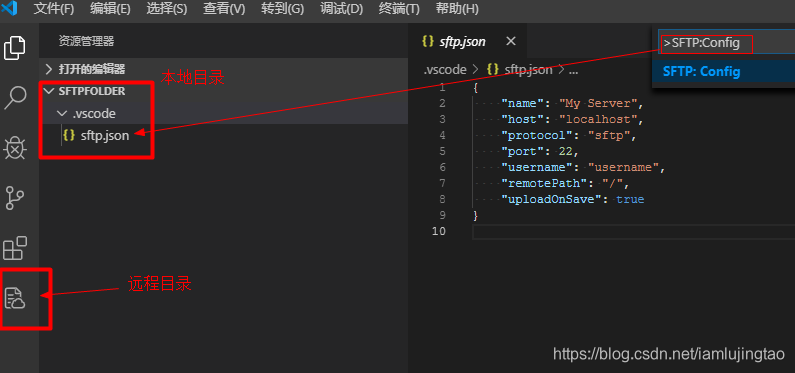Click the port value 22
795x373 pixels.
coord(566,152)
